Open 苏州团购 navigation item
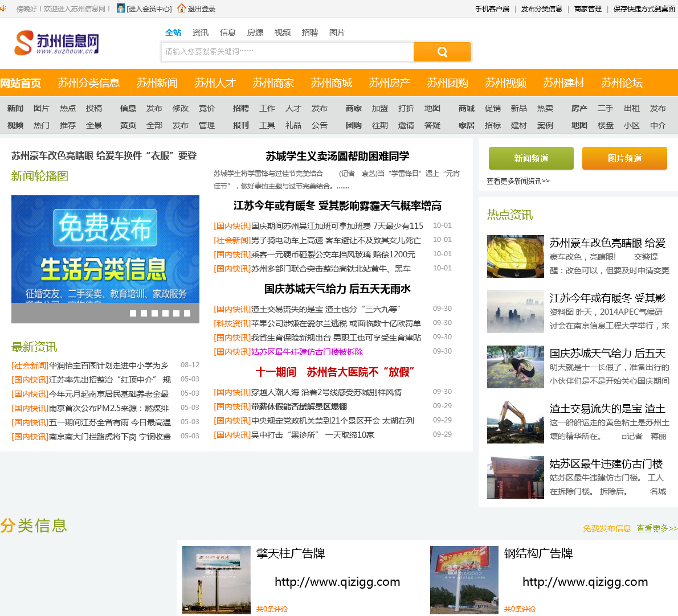This screenshot has width=678, height=616. coord(447,83)
